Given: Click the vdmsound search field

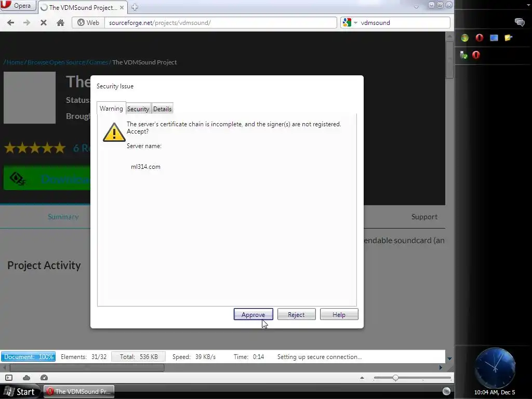Looking at the screenshot, I should (404, 23).
